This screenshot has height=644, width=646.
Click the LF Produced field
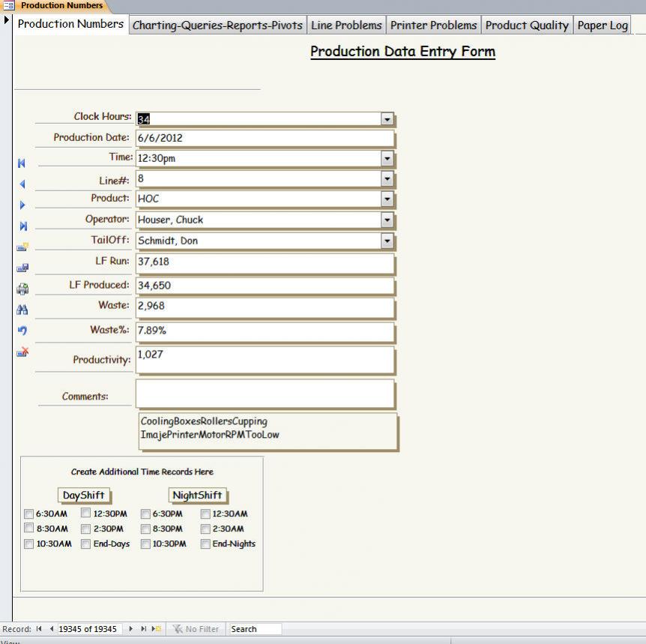[265, 286]
